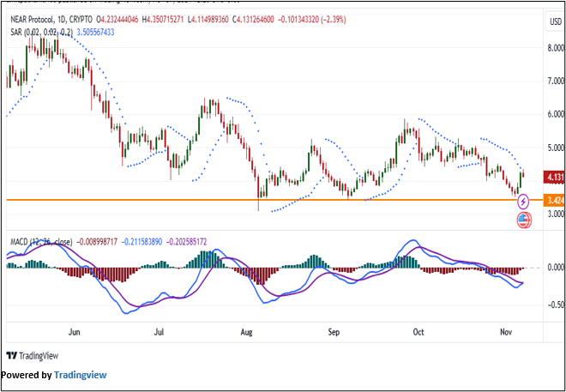Click the MACD histogram value -0.008998717
Viewport: 566px width, 392px height.
pos(97,242)
